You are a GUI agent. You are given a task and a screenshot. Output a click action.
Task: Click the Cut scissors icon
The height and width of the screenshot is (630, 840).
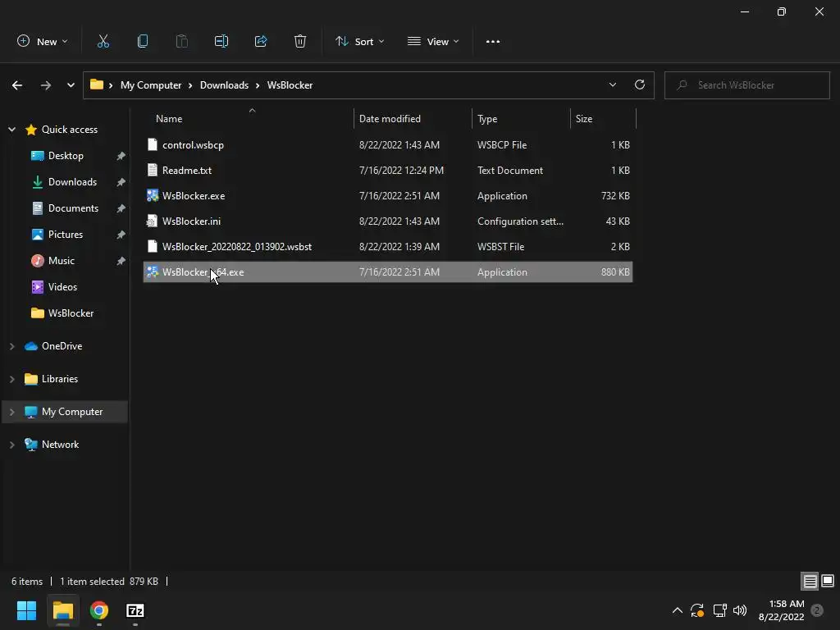(103, 41)
